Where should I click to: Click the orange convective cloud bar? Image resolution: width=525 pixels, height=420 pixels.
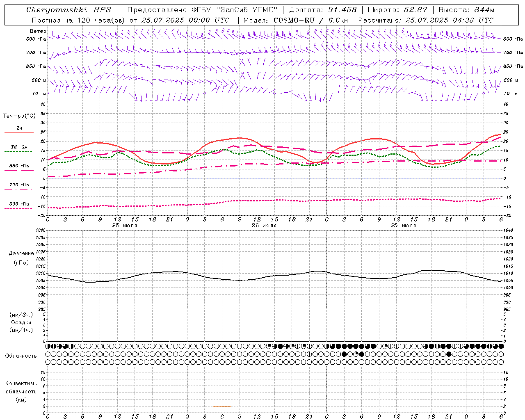point(222,407)
